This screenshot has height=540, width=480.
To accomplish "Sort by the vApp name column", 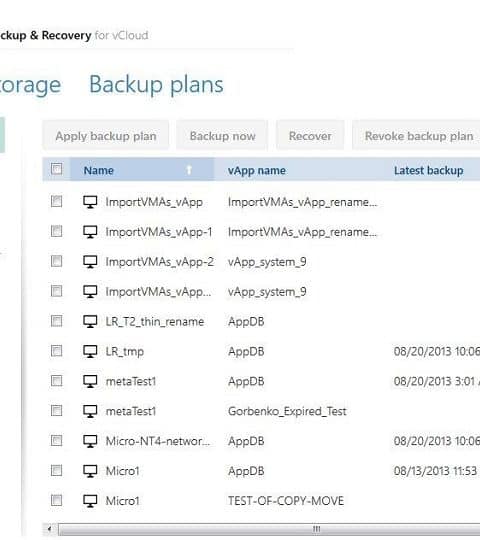I will coord(257,170).
